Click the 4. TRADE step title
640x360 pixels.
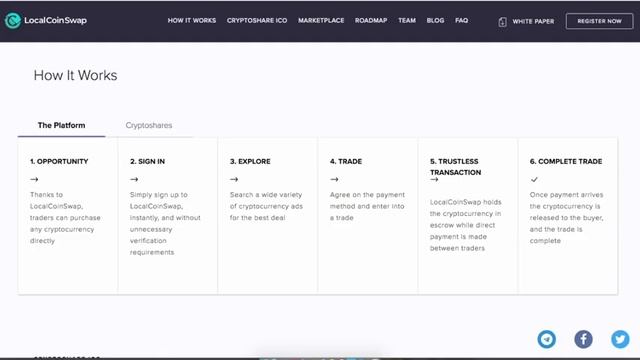[x=346, y=162]
